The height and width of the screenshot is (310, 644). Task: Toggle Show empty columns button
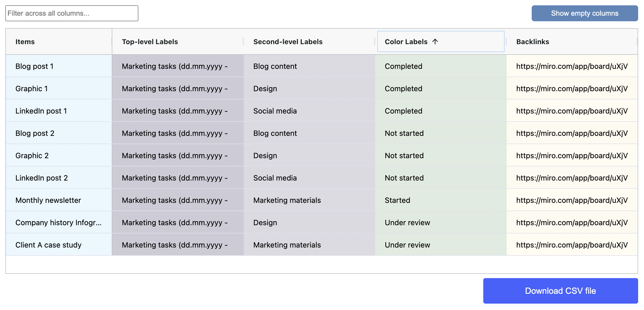pos(585,13)
